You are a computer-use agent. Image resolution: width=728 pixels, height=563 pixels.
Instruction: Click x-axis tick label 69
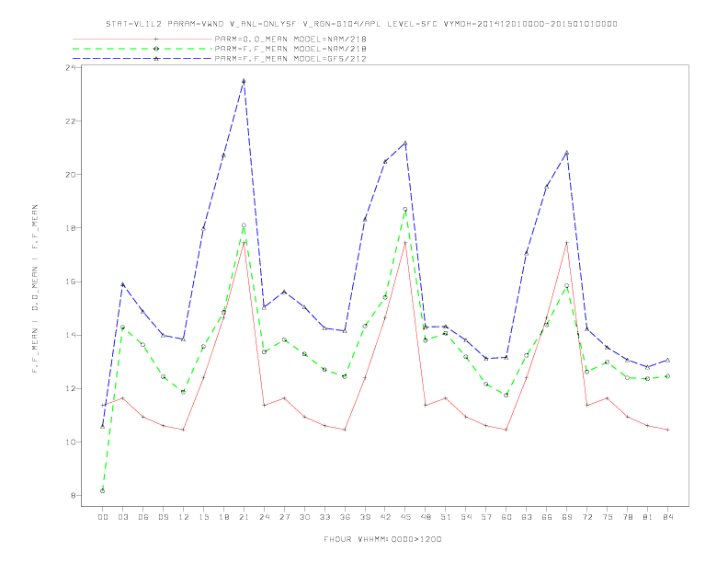point(567,517)
